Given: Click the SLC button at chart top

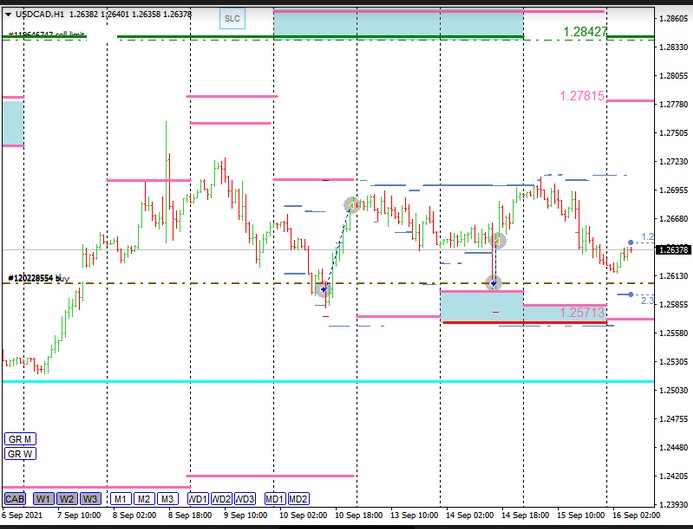Looking at the screenshot, I should 232,18.
